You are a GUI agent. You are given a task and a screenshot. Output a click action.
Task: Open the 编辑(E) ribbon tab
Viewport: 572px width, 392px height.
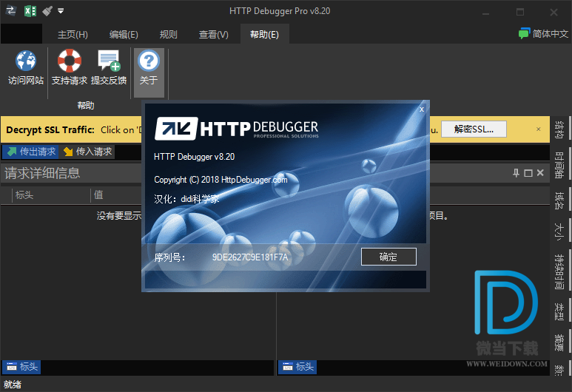124,34
